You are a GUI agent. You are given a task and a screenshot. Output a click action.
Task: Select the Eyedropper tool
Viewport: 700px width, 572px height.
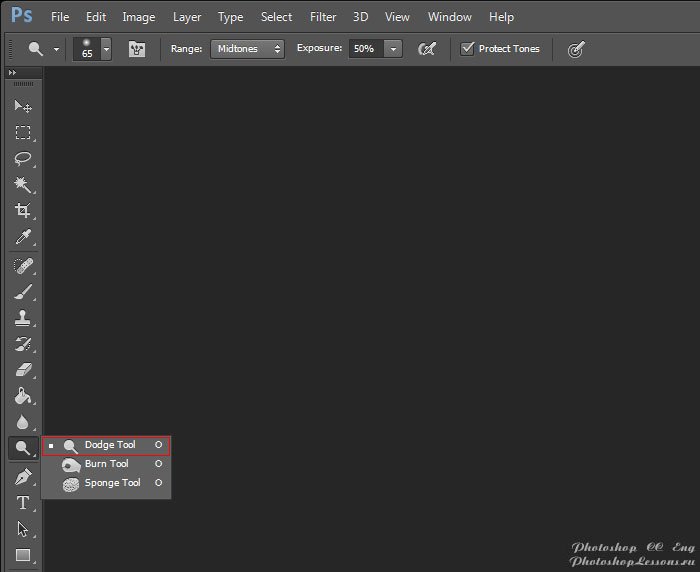click(22, 237)
